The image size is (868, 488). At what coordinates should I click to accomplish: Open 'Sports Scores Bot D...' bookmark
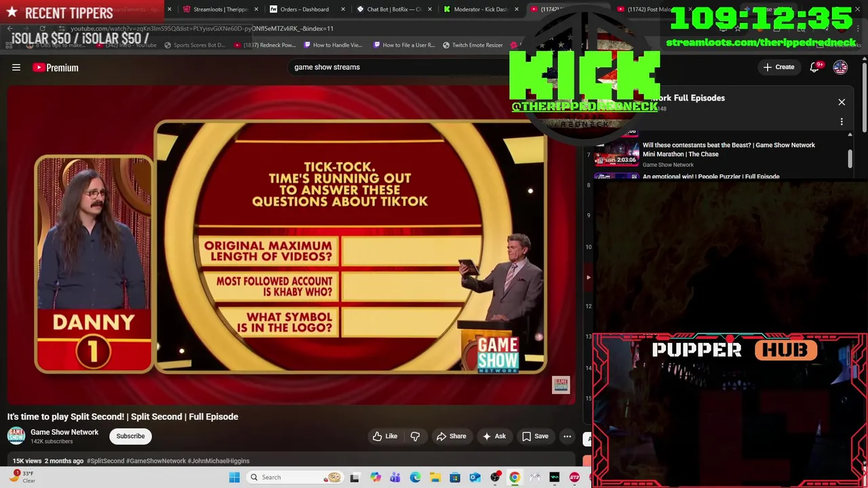(195, 45)
